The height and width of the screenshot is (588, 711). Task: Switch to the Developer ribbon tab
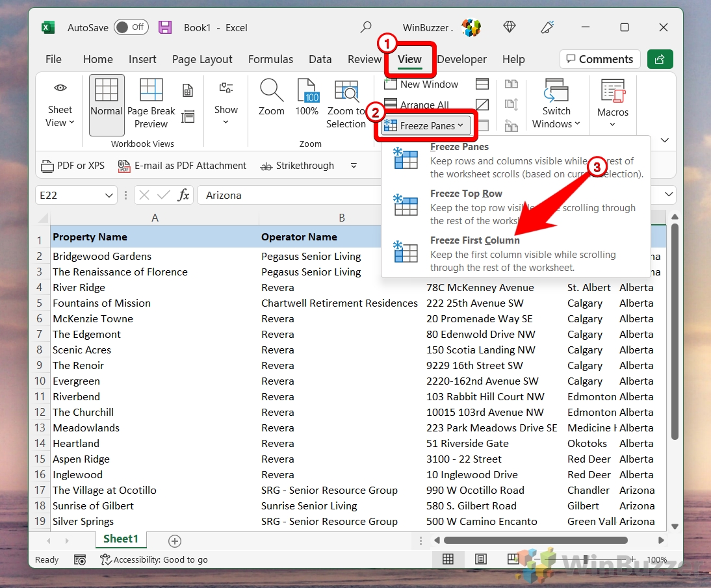tap(462, 59)
